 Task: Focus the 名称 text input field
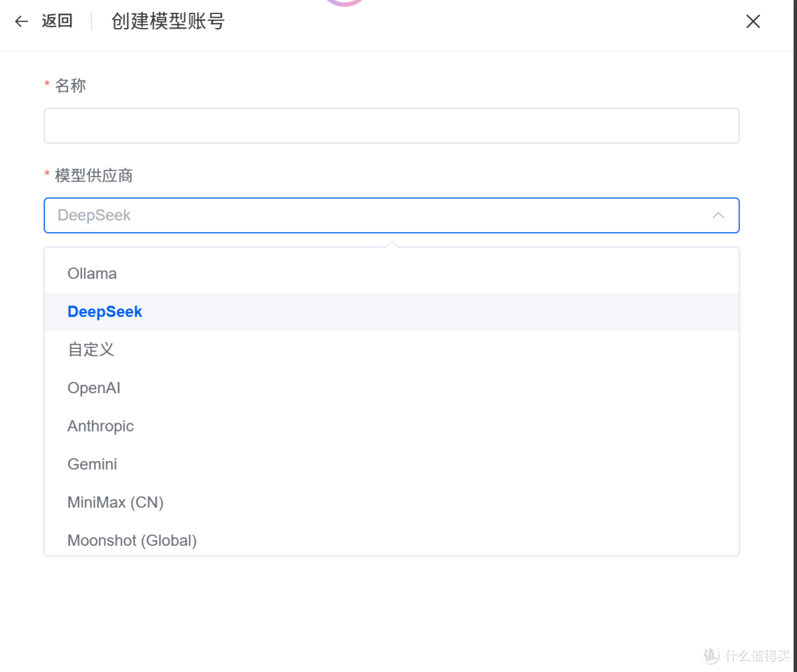(391, 125)
